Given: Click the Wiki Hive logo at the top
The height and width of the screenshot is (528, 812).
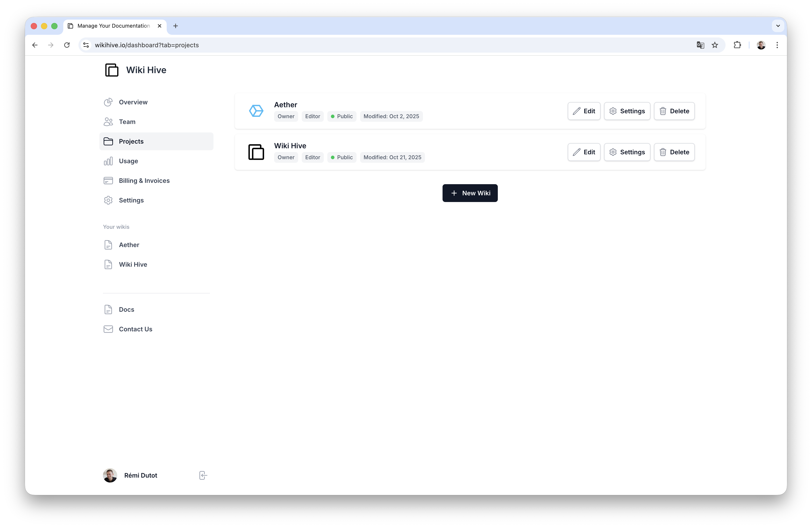Looking at the screenshot, I should tap(112, 70).
